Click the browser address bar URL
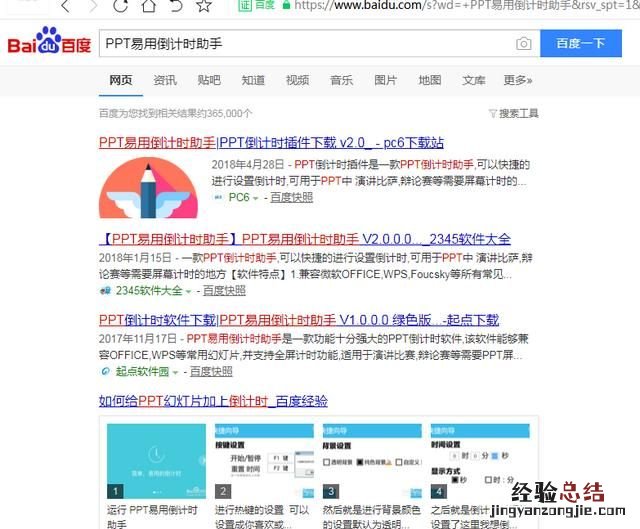640x529 pixels. 465,5
